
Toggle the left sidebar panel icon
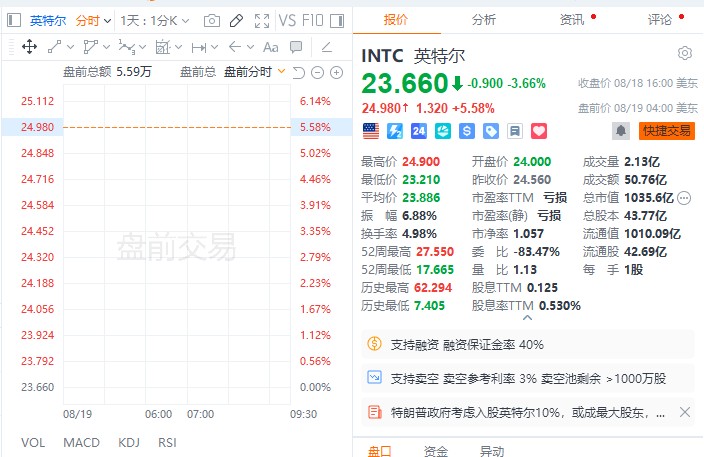pos(14,20)
